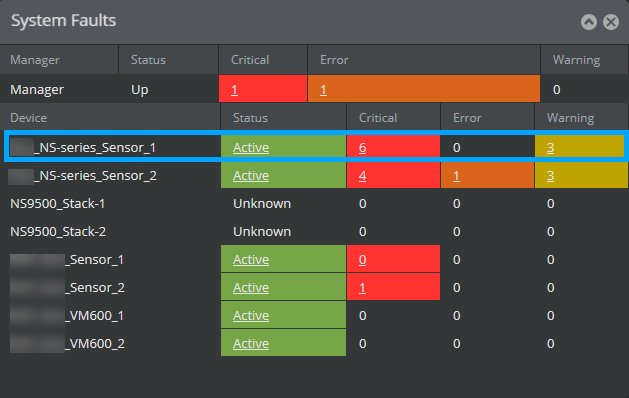This screenshot has width=629, height=398.
Task: Open critical count 0 for the _Sensor_1 row
Action: pos(362,260)
